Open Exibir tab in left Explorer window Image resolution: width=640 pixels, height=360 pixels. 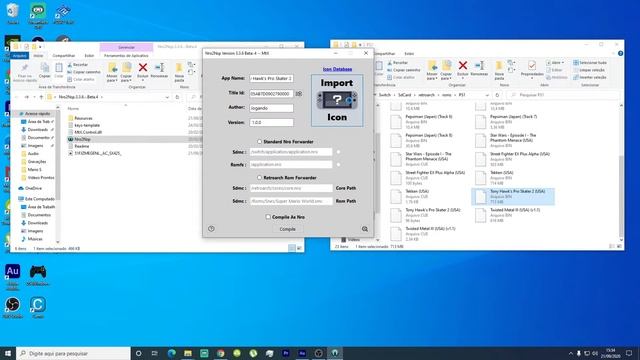point(89,56)
